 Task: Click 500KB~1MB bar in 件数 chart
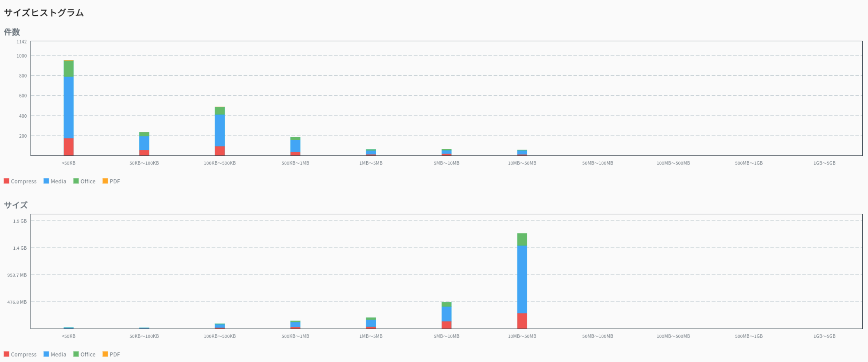point(295,146)
